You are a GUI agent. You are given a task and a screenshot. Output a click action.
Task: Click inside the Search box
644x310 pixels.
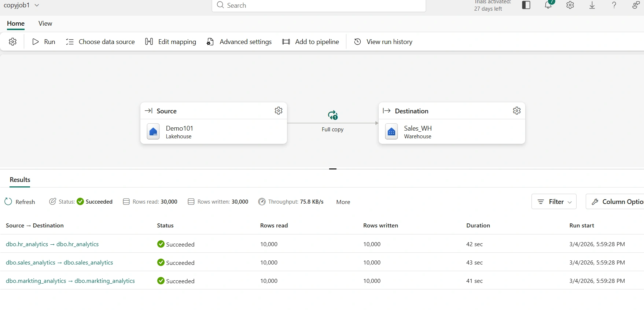pos(319,6)
